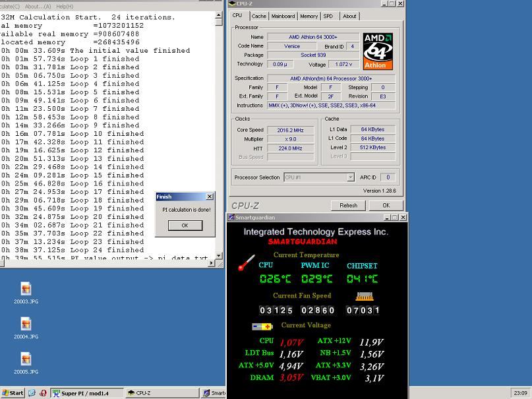Click the AMD Athlon 64 logo in CPU-Z
The image size is (532, 399).
click(x=378, y=51)
